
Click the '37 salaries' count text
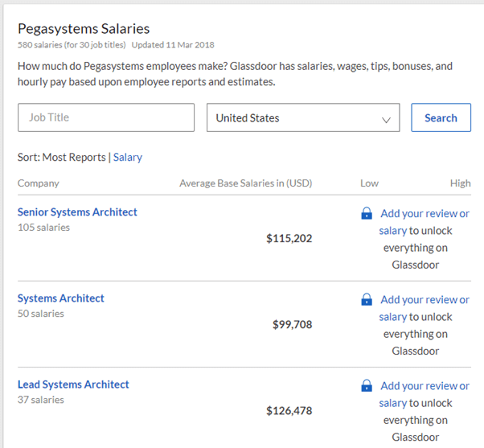click(41, 400)
